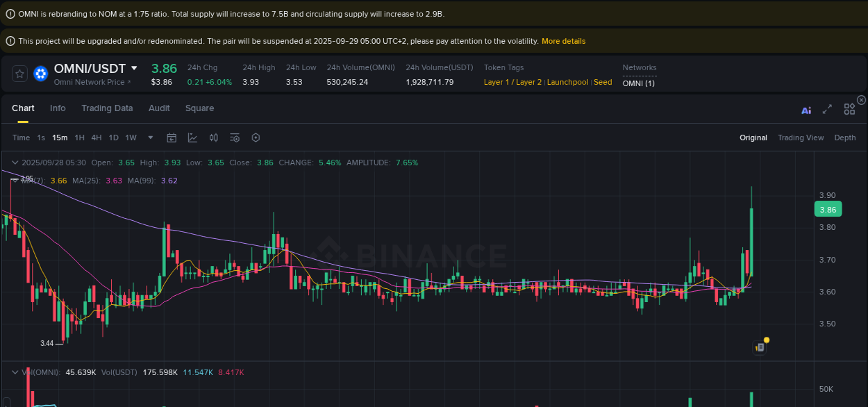Switch chart to Depth view
This screenshot has height=407, width=868.
coord(844,138)
